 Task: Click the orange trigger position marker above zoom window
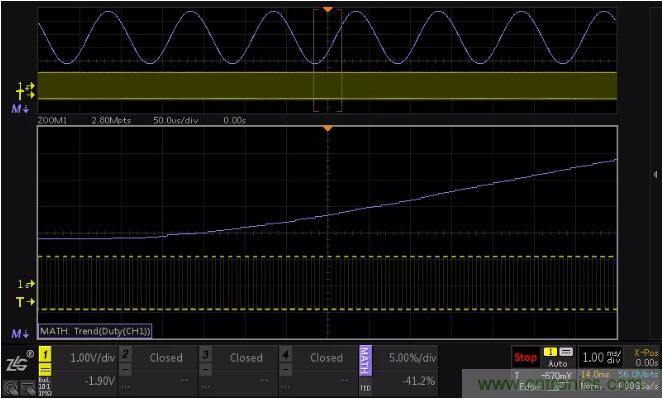pyautogui.click(x=327, y=128)
